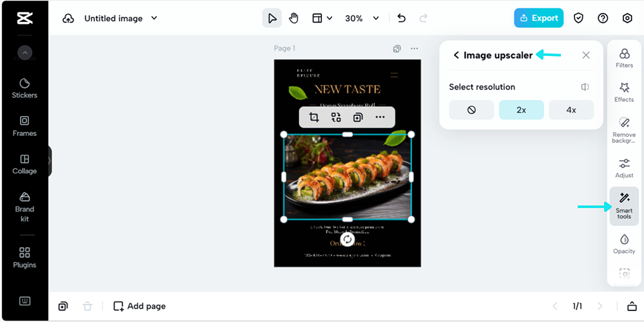Image resolution: width=644 pixels, height=322 pixels.
Task: Click the replace image icon in floating toolbar
Action: point(336,117)
